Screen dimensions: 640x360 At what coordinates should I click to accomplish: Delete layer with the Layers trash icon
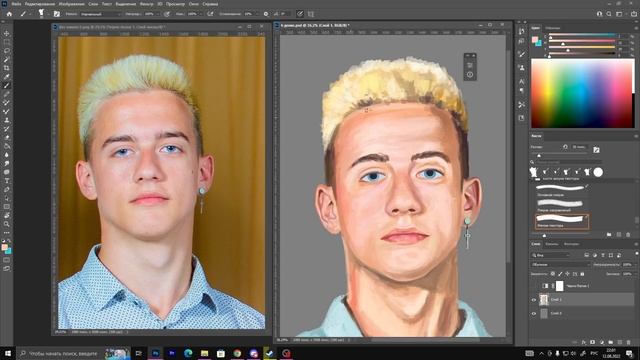(x=629, y=342)
